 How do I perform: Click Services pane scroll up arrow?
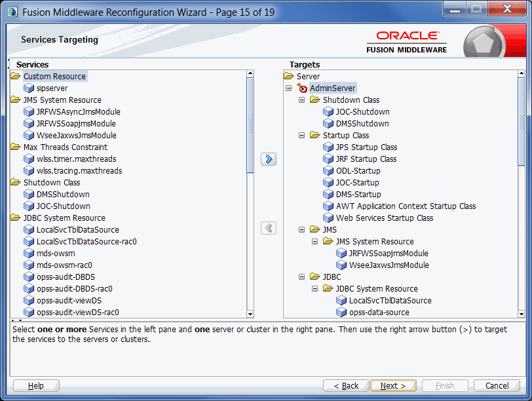click(250, 73)
